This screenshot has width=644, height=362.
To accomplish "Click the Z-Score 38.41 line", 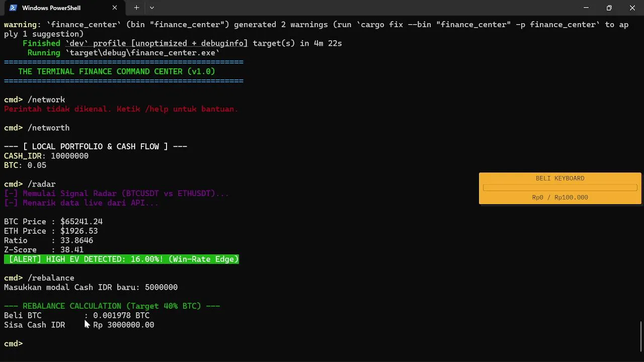I will [x=44, y=250].
